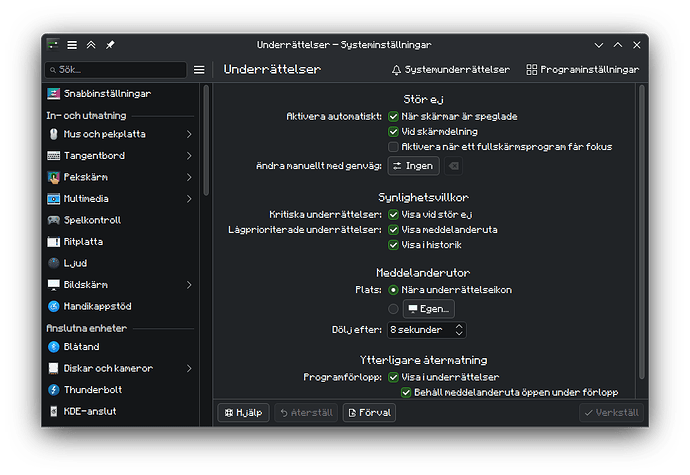This screenshot has width=690, height=475.
Task: Expand the Bildskärm sidebar entry
Action: point(189,285)
